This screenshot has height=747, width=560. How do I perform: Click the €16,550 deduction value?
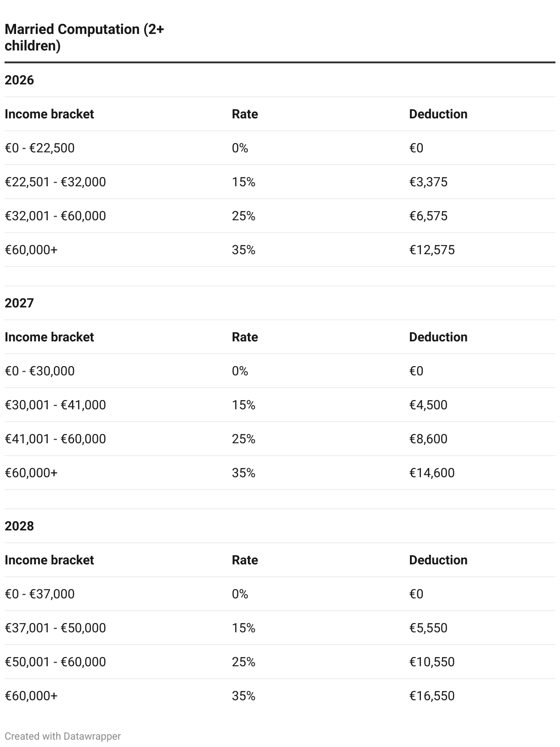[x=431, y=696]
